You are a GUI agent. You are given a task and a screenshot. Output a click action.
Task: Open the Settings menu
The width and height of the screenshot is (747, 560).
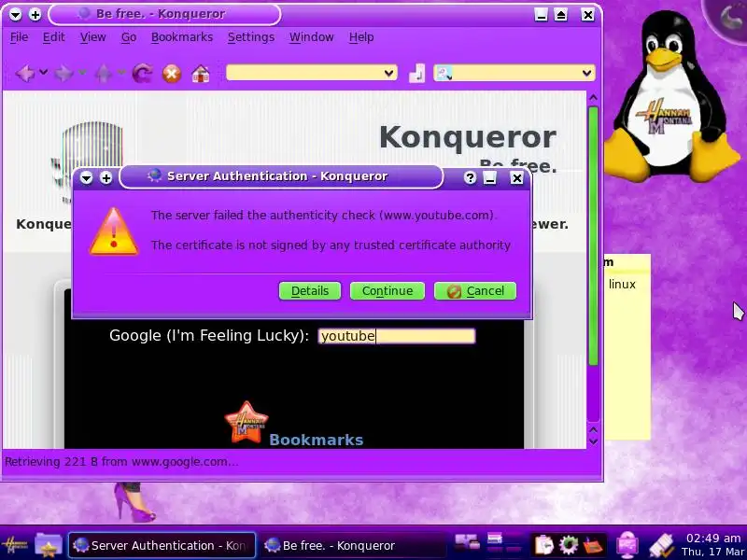[251, 37]
